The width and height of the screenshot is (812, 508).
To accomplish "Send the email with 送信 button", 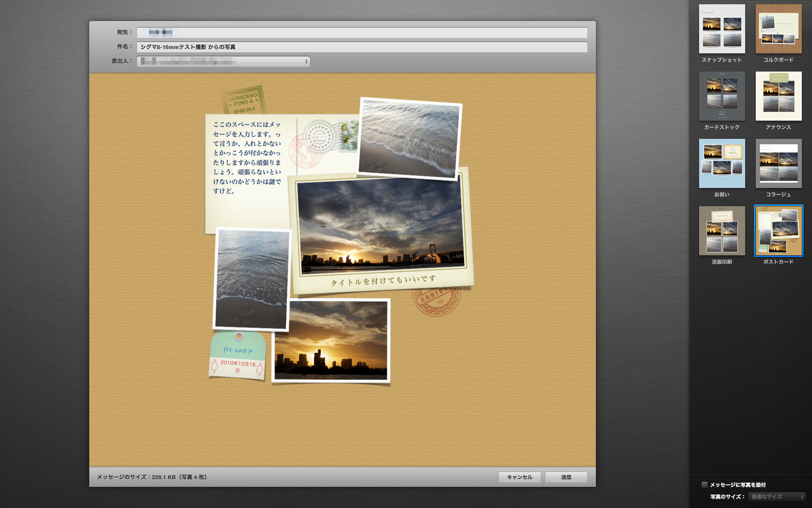I will tap(565, 477).
